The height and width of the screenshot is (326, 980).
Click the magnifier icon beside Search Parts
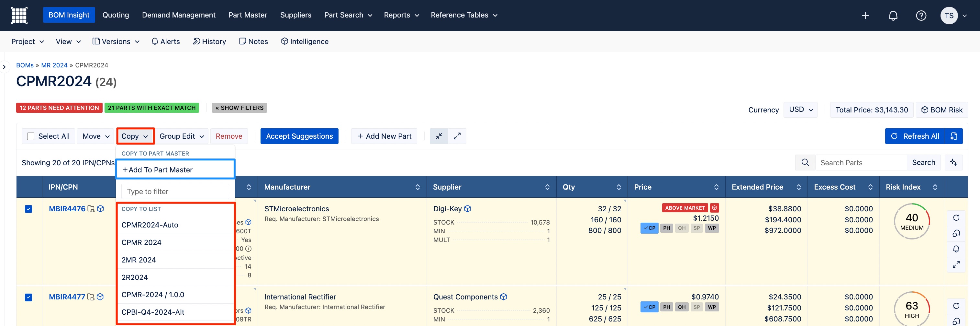pyautogui.click(x=805, y=163)
